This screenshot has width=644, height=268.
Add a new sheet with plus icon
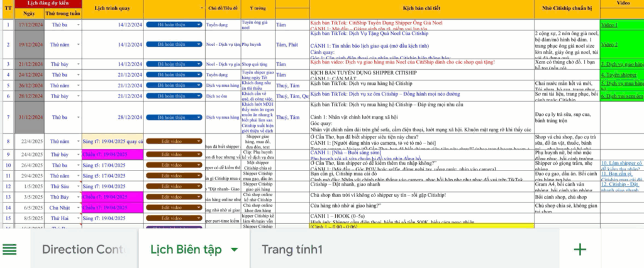click(579, 250)
